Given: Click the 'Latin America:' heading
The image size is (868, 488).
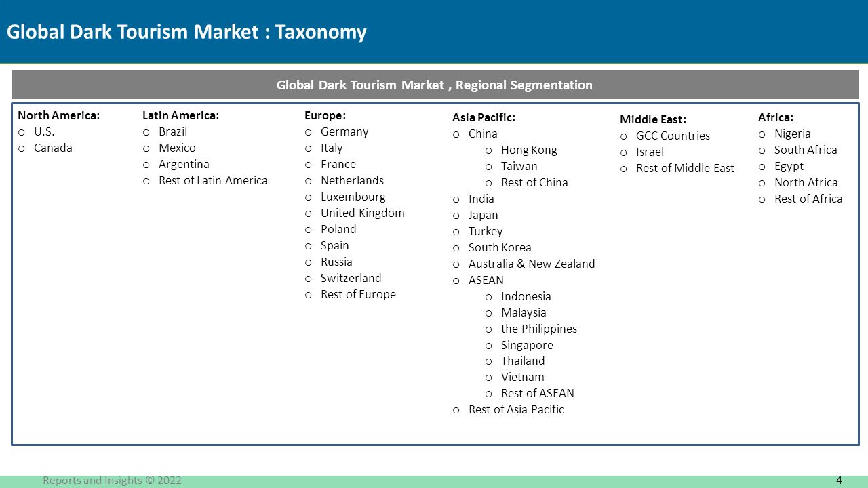Looking at the screenshot, I should pyautogui.click(x=181, y=115).
